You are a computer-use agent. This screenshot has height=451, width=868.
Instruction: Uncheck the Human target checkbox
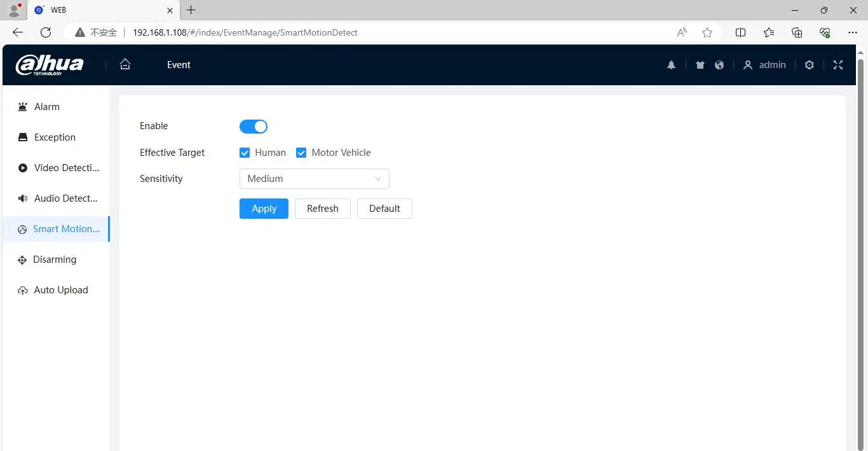(x=245, y=153)
